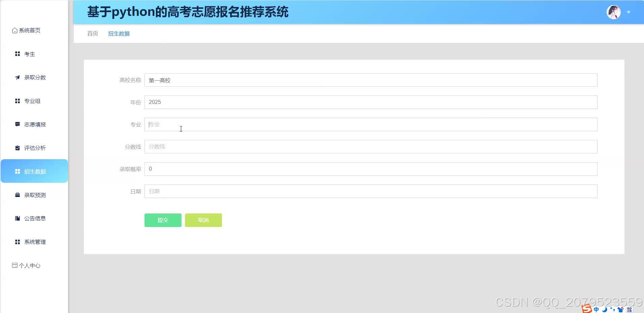Screen dimensions: 644x313
Task: Click the 录取概率 field showing 0
Action: coord(371,169)
